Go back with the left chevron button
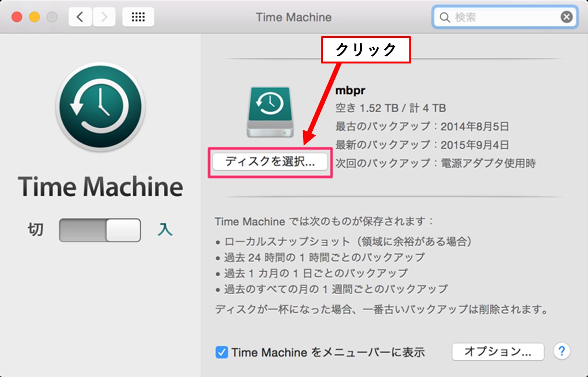 point(80,17)
